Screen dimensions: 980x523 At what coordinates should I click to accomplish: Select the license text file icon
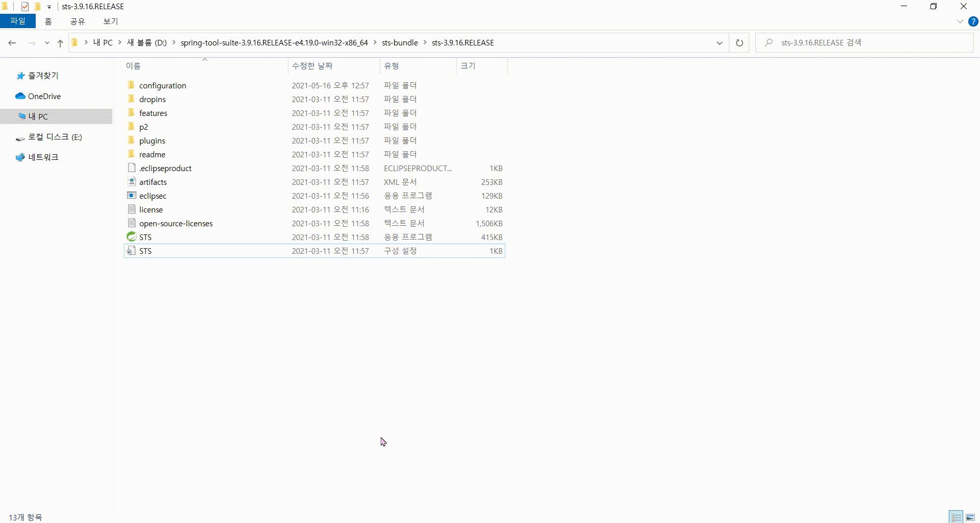(131, 209)
